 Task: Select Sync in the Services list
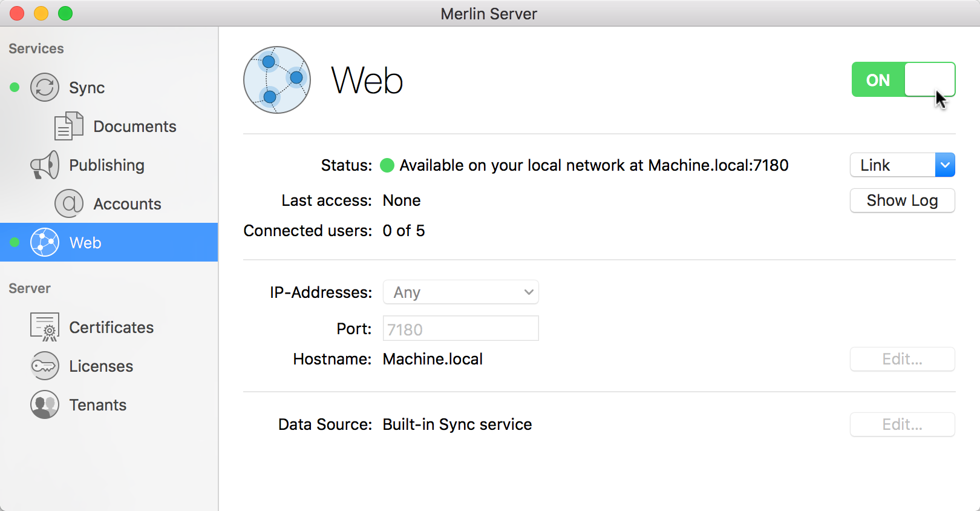(x=109, y=87)
